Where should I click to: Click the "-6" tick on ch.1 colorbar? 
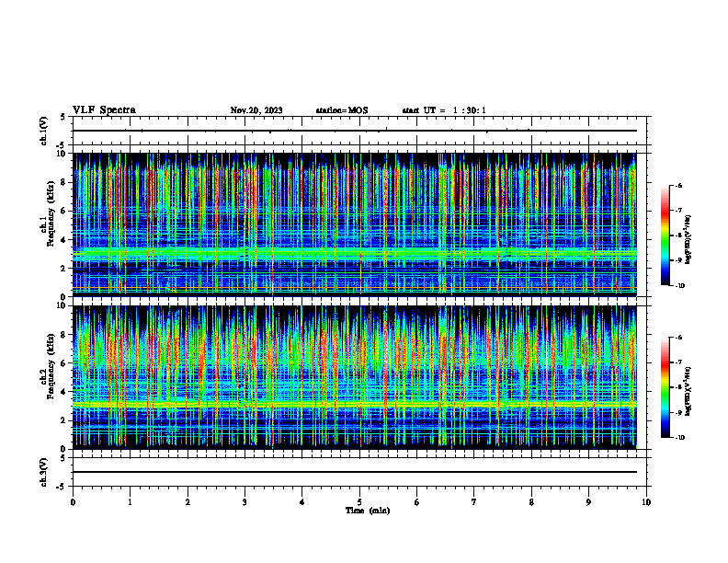pyautogui.click(x=678, y=185)
